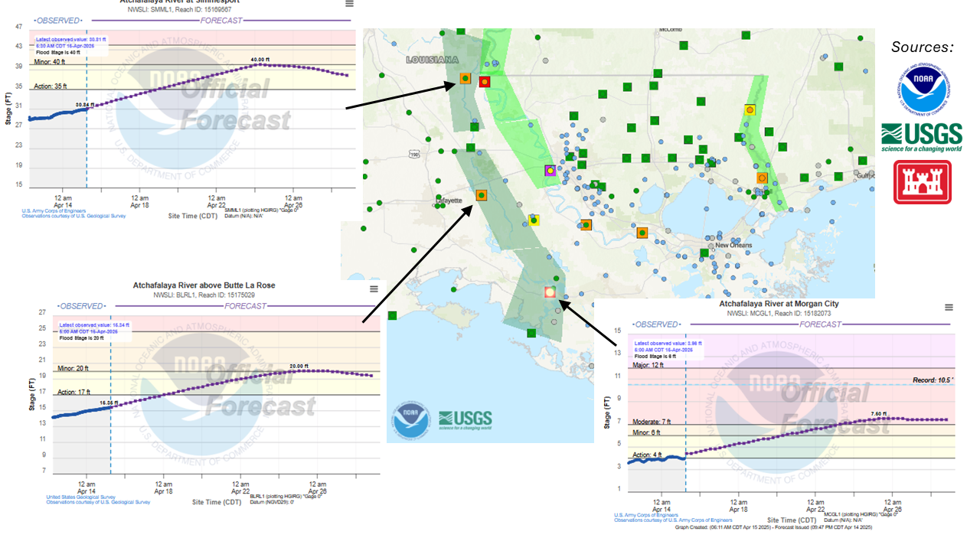The image size is (980, 551).
Task: Open the Butte La Rose chart export menu
Action: click(373, 289)
